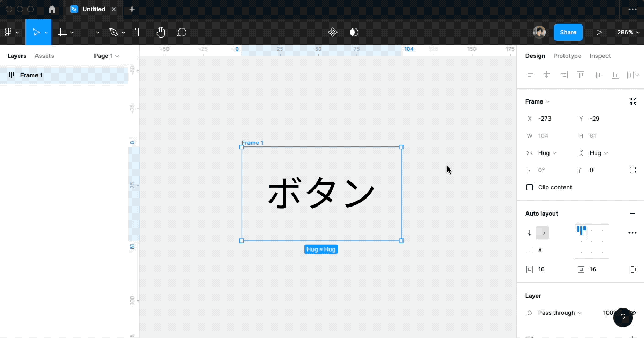Select the Frame tool
Viewport: 644px width, 338px height.
click(x=63, y=32)
